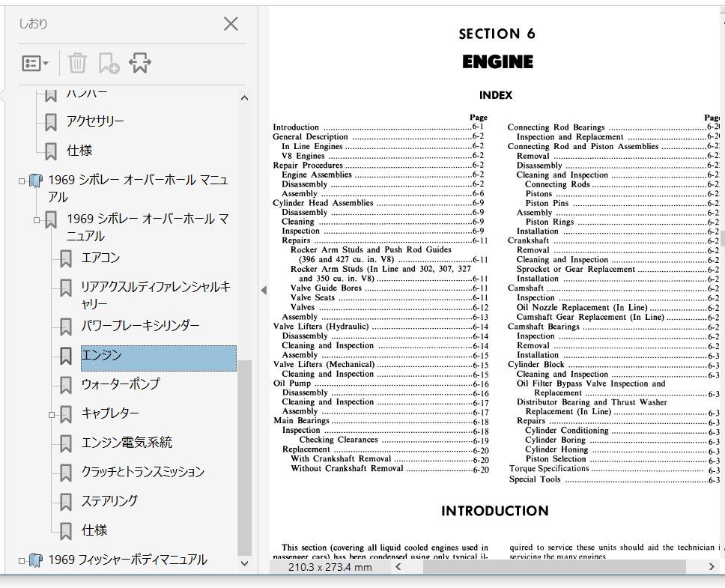Click index entry Cylinder Block

(536, 364)
